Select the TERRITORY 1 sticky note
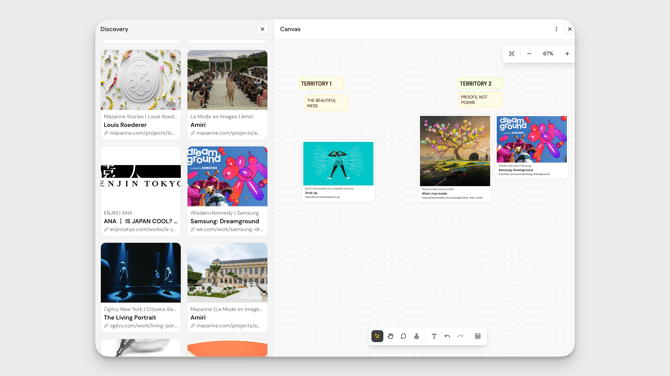Viewport: 670px width, 376px height. [321, 83]
